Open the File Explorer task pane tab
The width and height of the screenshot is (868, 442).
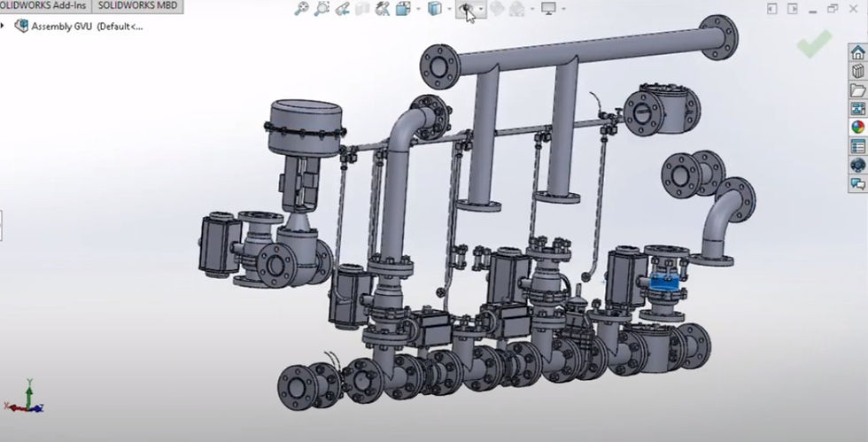(x=857, y=89)
